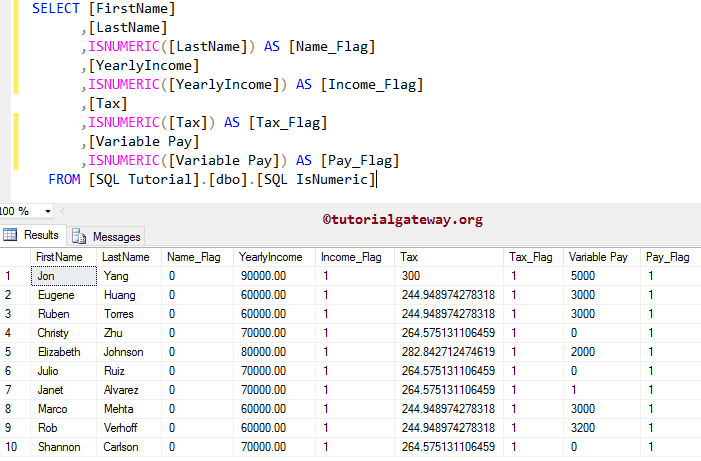Select the Tax_Flag column header
701x461 pixels.
533,257
